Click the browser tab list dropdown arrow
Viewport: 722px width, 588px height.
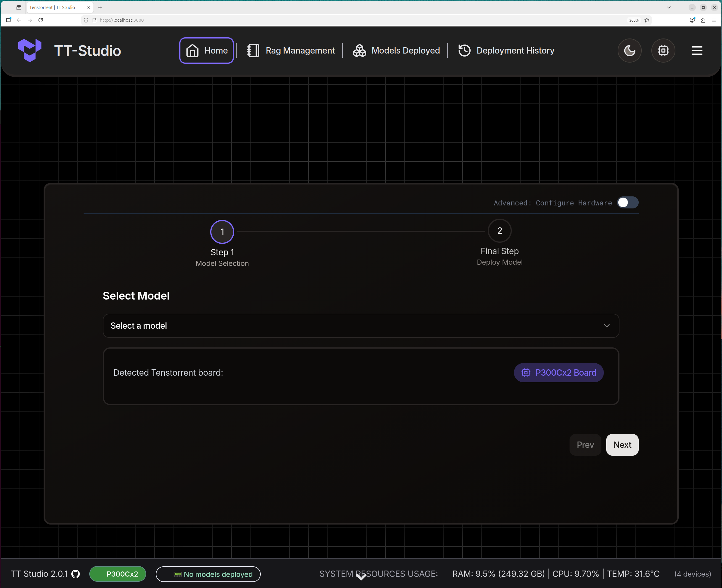668,8
